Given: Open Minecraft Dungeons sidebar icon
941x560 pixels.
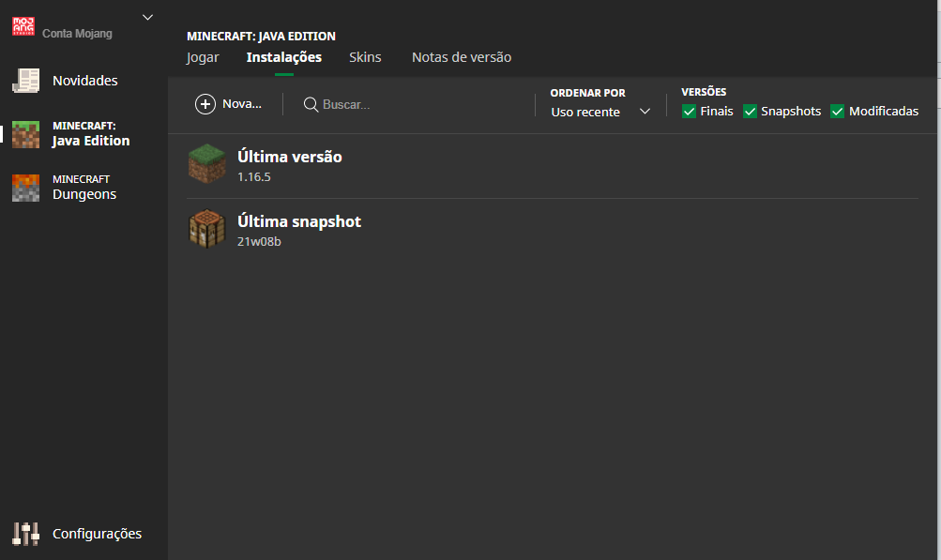Looking at the screenshot, I should tap(25, 187).
